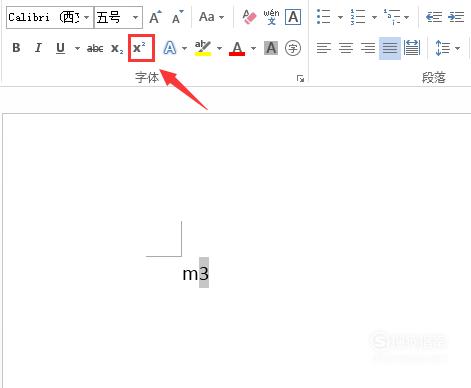Click Increase Font Size icon
The image size is (471, 388).
click(x=155, y=17)
